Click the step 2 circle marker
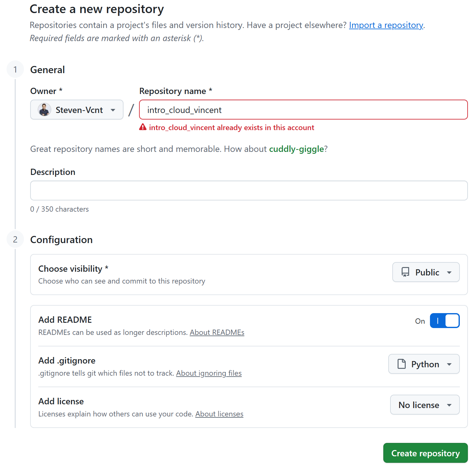 [15, 239]
